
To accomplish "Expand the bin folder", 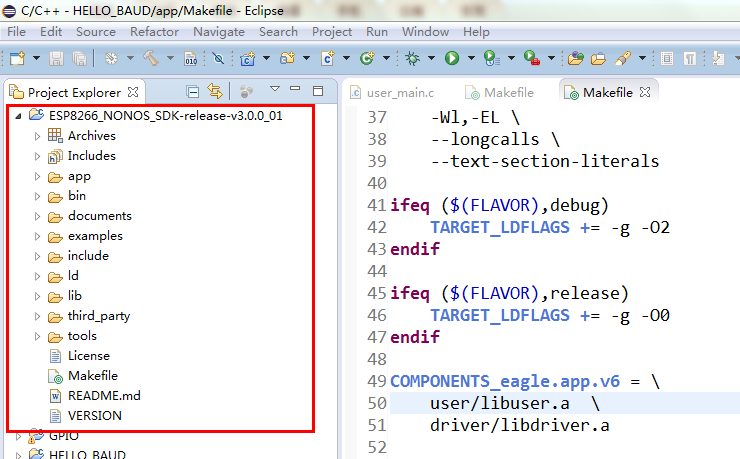I will click(x=37, y=196).
